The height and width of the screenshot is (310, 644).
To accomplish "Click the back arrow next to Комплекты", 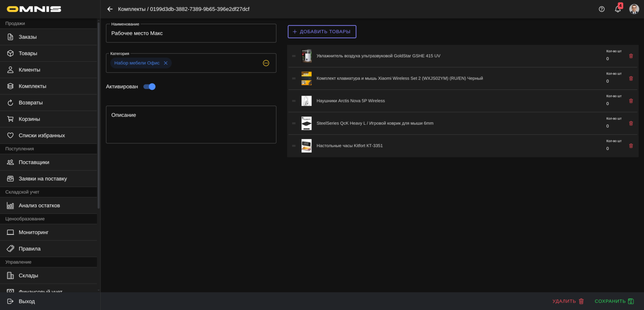I will coord(110,9).
